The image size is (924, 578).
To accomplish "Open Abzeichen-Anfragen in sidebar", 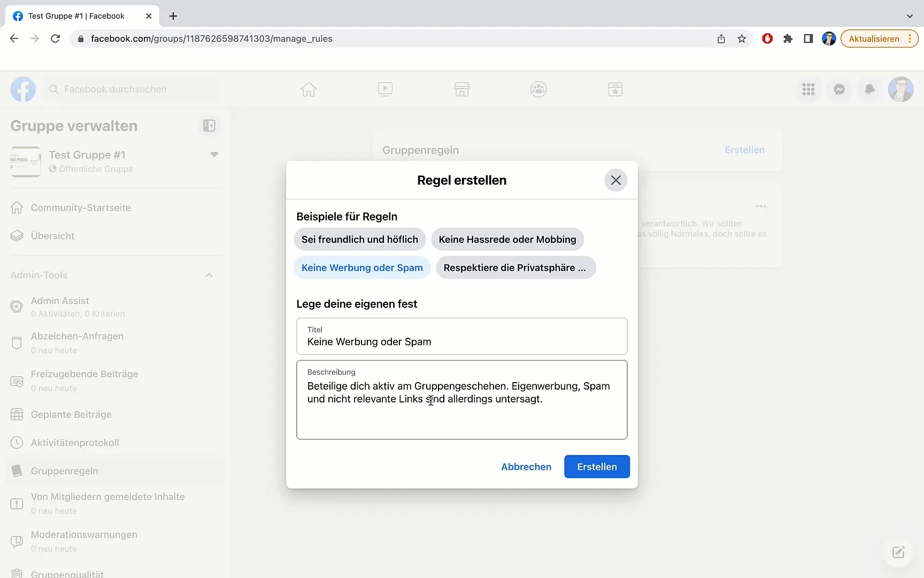I will pos(115,343).
